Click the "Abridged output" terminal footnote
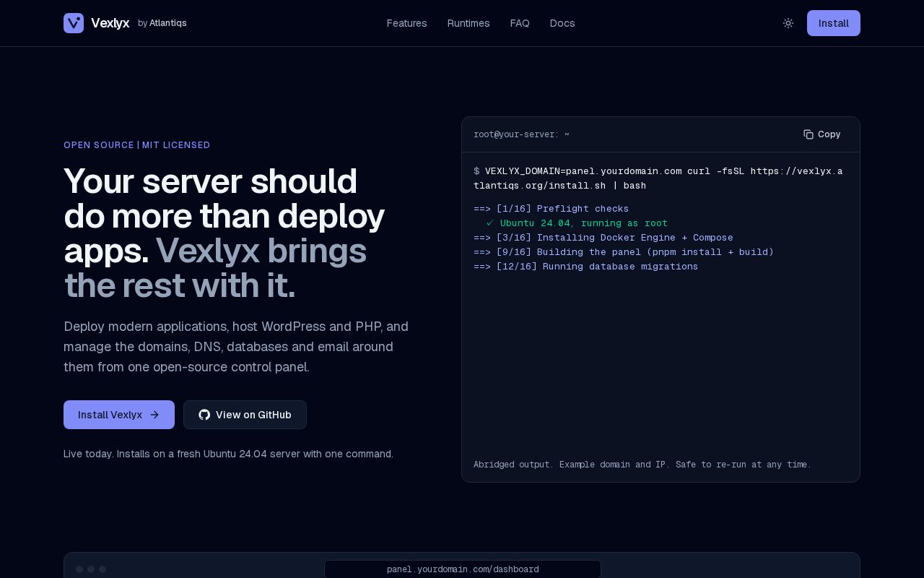This screenshot has height=578, width=924. [642, 465]
